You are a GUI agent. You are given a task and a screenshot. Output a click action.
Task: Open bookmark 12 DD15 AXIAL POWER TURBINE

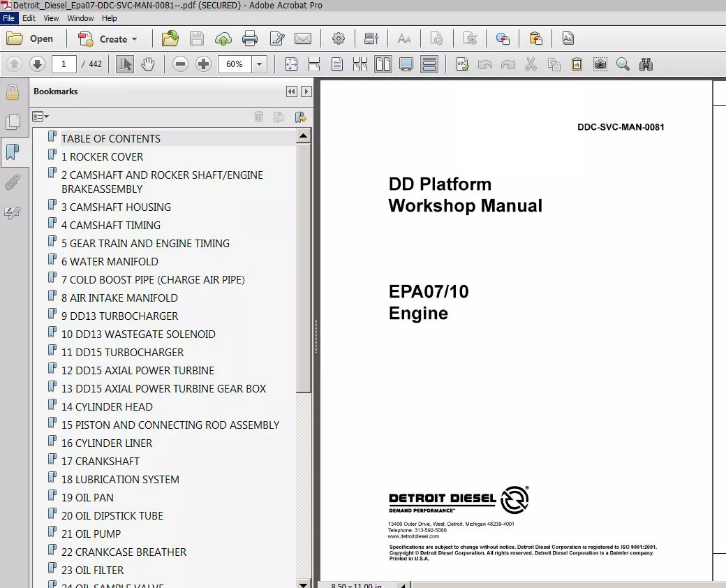pos(138,371)
